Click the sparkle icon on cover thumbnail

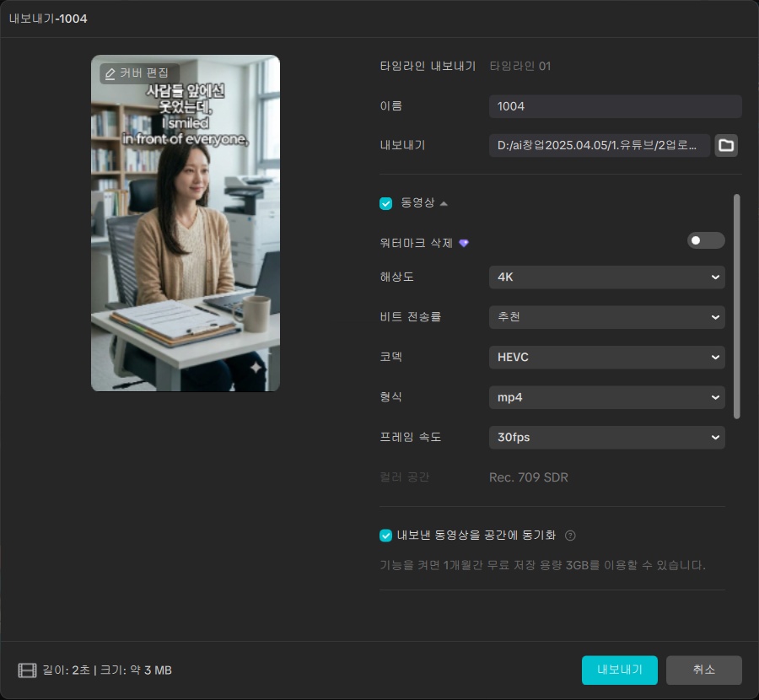(x=256, y=368)
